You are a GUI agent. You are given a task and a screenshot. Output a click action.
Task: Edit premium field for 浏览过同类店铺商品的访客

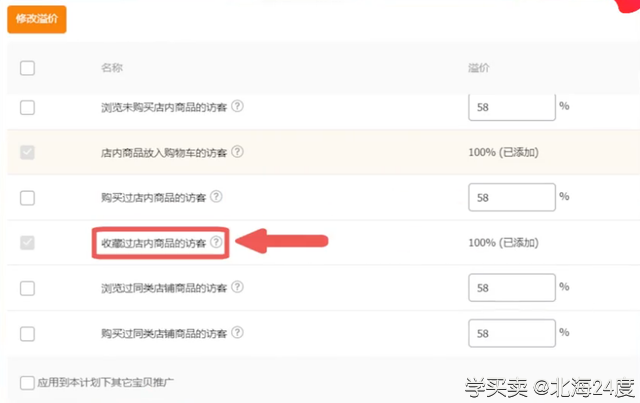[x=512, y=288]
